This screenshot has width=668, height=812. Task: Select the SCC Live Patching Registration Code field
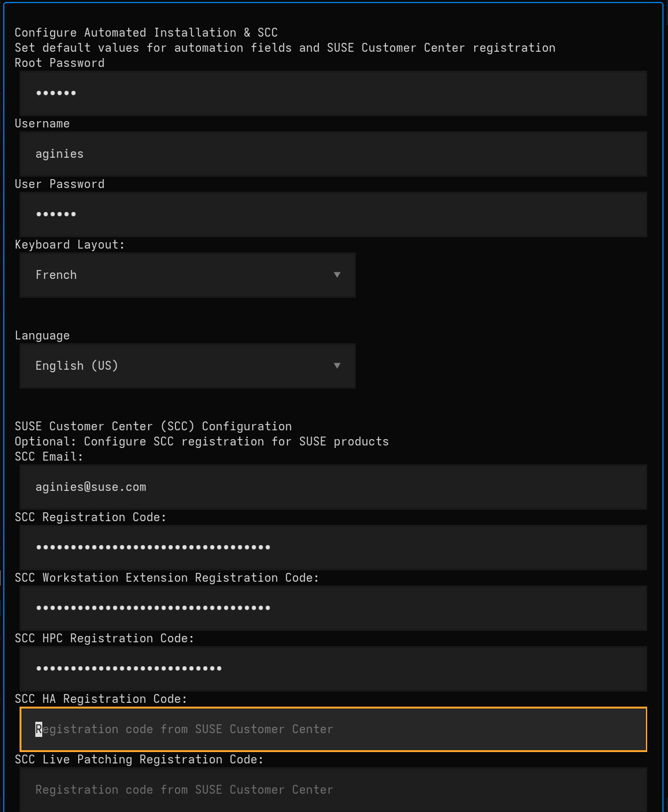pyautogui.click(x=333, y=789)
